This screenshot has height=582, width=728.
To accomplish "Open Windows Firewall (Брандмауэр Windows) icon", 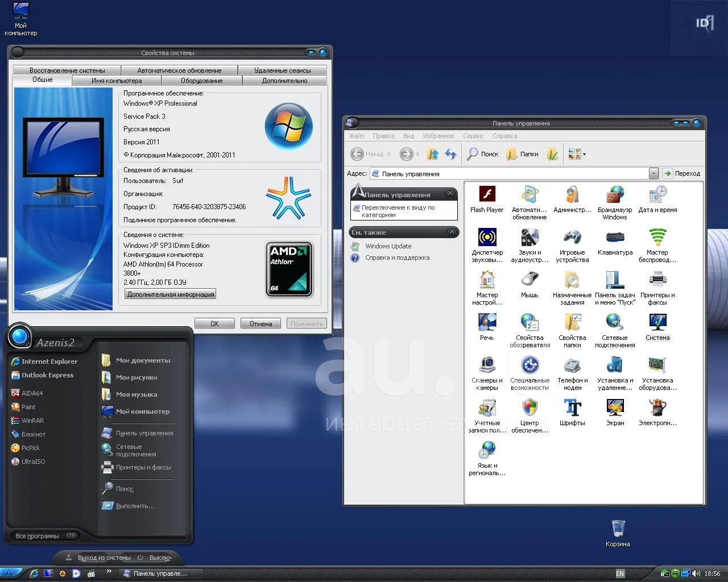I will click(615, 202).
